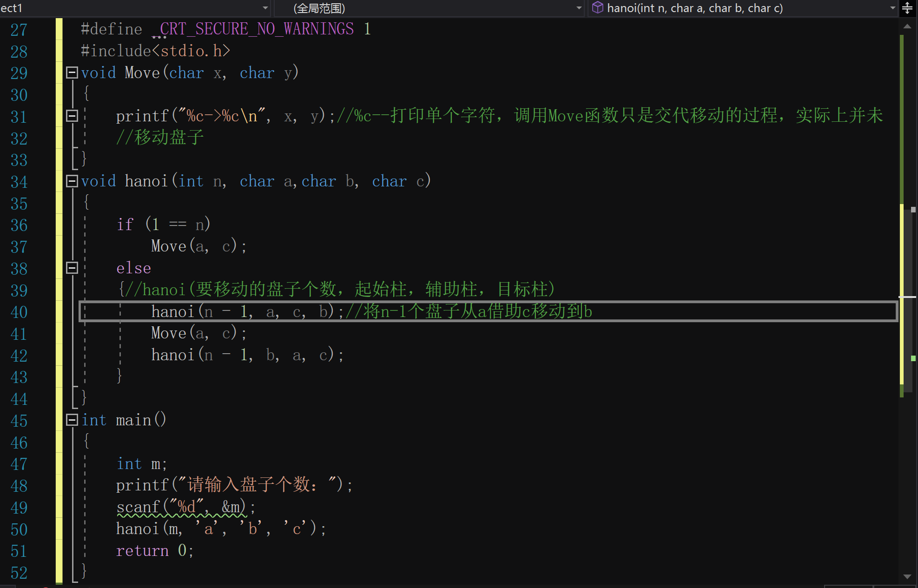This screenshot has height=588, width=918.
Task: Open the hanoi member navigation dropdown
Action: pos(892,8)
